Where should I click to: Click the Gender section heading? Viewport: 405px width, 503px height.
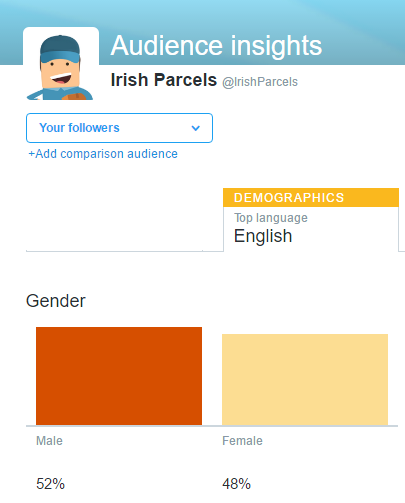[x=56, y=301]
